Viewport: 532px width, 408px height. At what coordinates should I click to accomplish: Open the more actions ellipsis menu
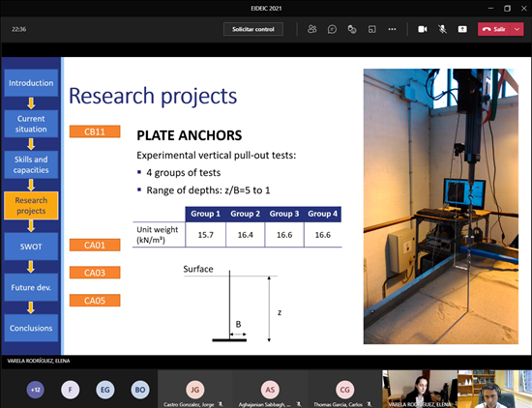point(392,29)
